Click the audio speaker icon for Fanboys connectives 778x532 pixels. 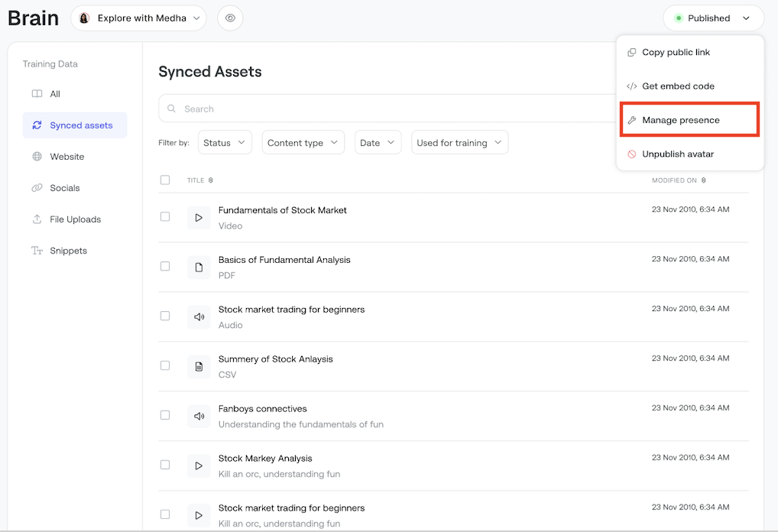click(x=199, y=417)
